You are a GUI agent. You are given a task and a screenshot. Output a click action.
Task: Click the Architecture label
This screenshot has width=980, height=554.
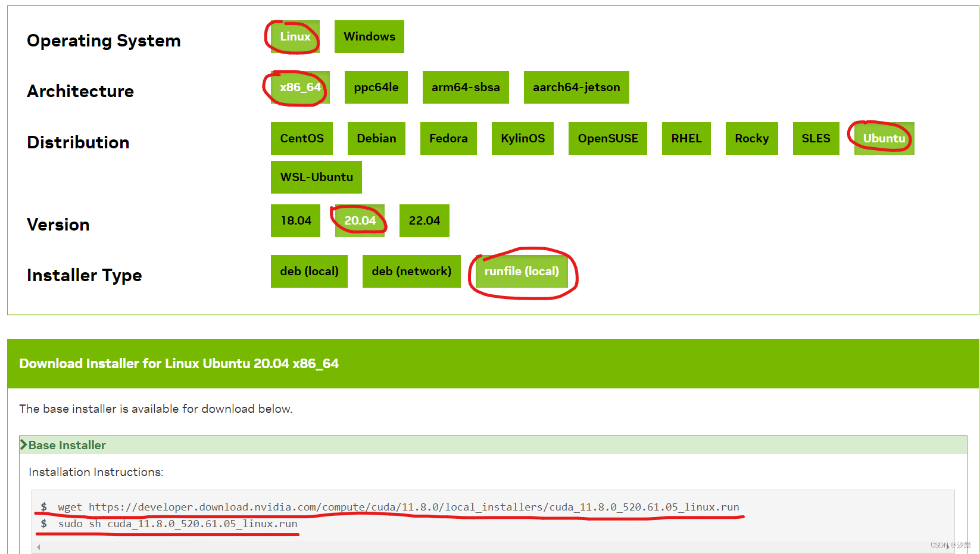80,91
